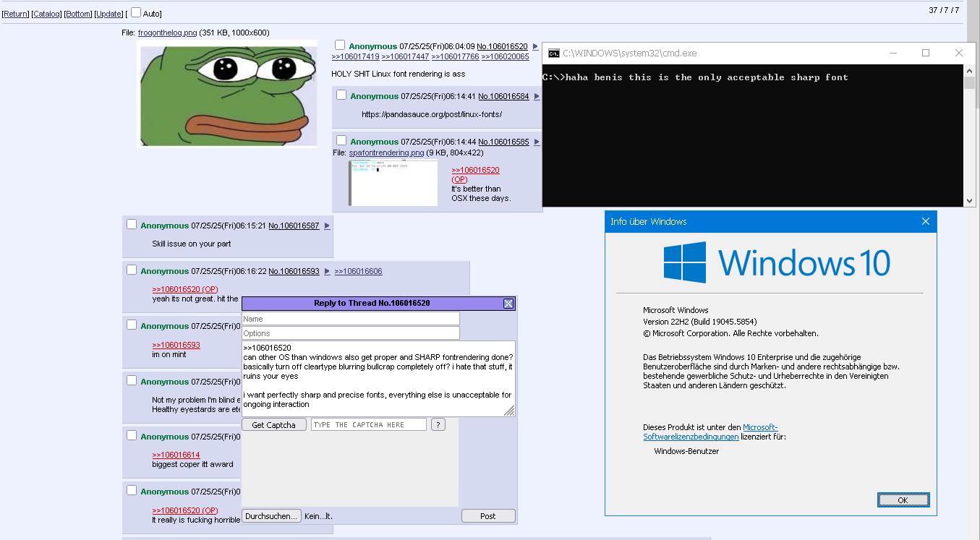Click the Update thread link
Screen dimensions: 980x540
point(109,14)
